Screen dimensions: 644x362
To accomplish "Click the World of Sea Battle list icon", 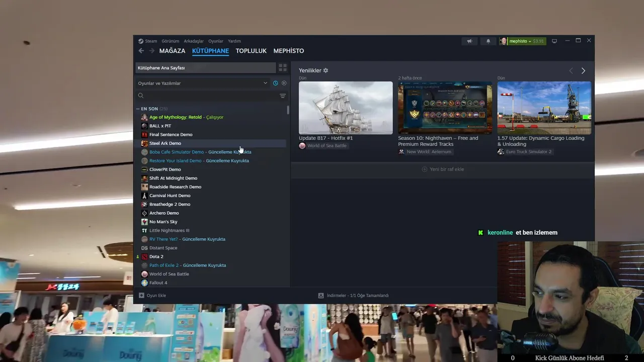I will 144,274.
